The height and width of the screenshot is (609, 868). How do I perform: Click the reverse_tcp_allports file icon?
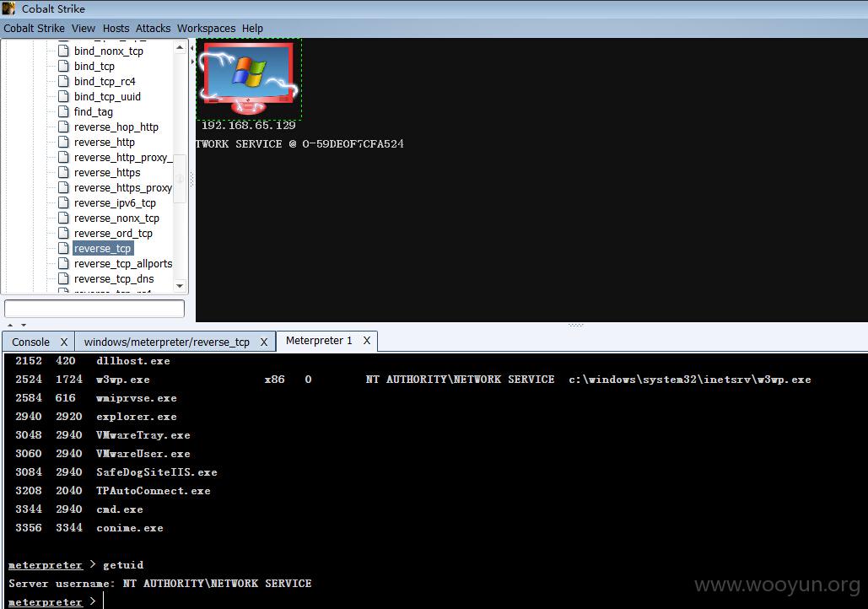pos(63,263)
